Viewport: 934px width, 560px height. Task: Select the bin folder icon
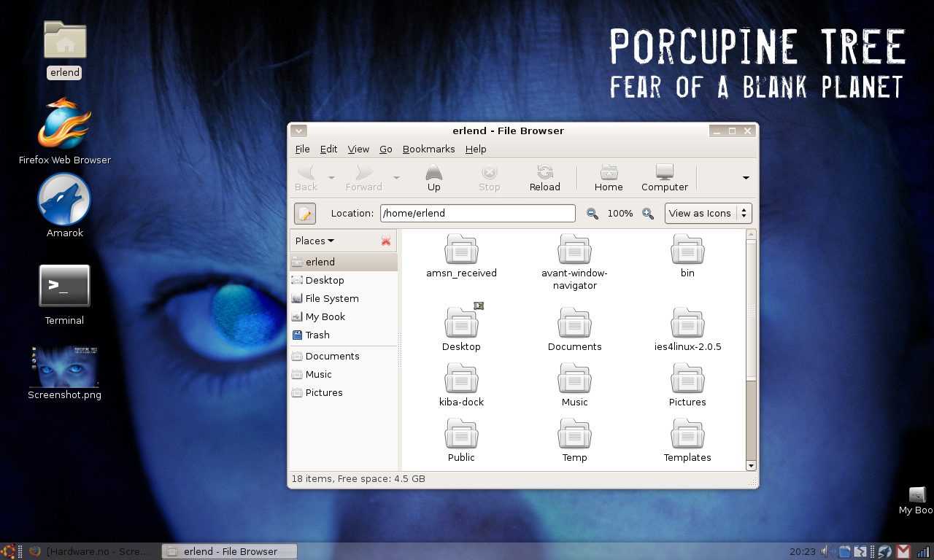(x=687, y=256)
